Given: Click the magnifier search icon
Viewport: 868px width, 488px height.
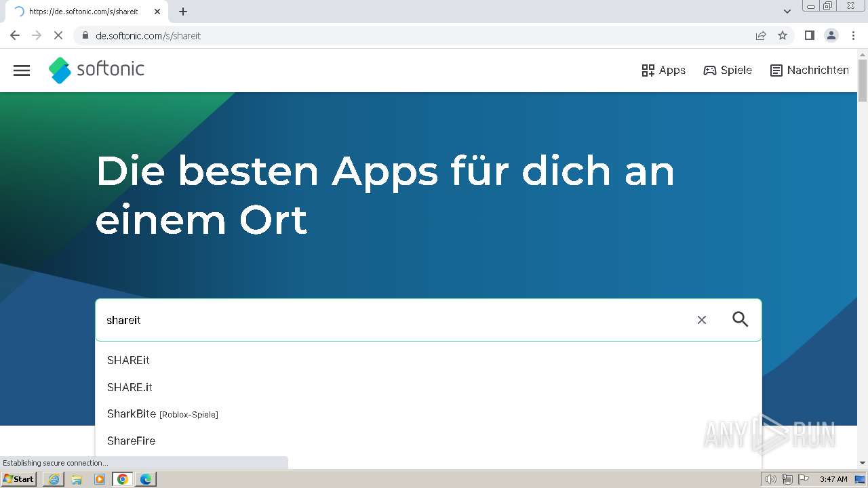Looking at the screenshot, I should [741, 319].
